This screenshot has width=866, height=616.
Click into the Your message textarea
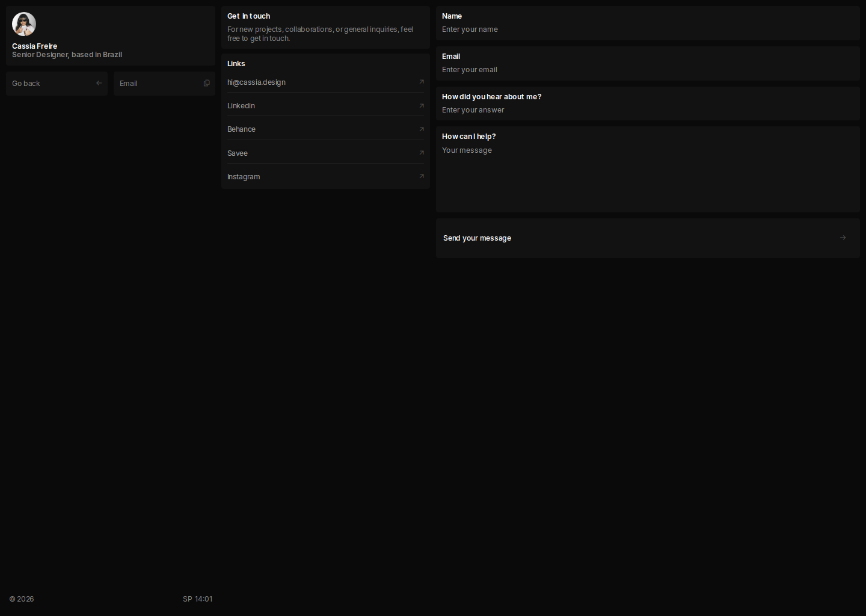[x=647, y=174]
